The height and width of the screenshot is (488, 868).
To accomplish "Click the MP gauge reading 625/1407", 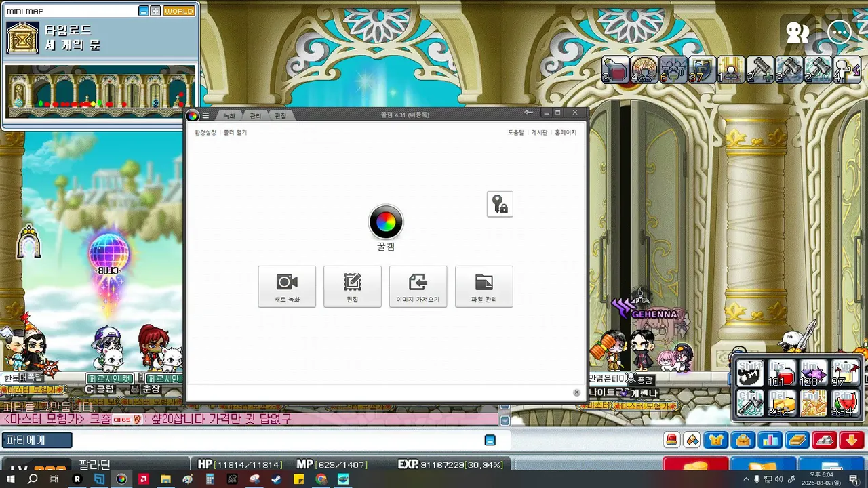I will tap(332, 465).
